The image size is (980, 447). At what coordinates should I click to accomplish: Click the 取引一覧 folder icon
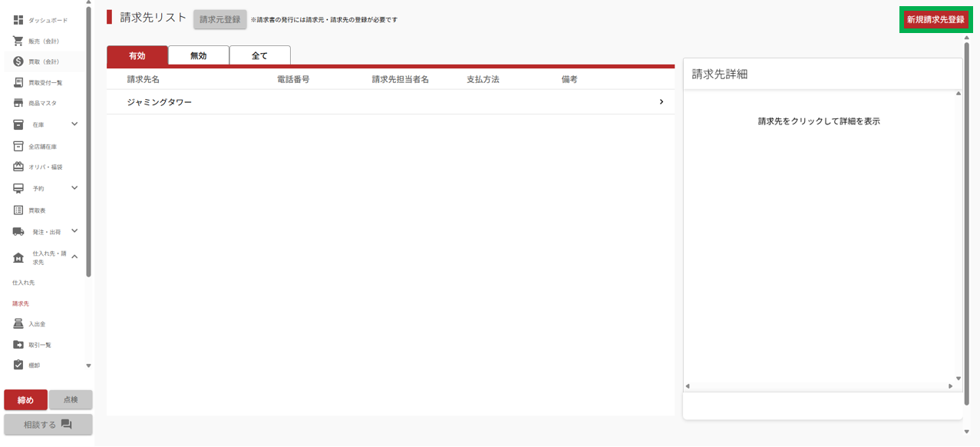click(x=18, y=345)
